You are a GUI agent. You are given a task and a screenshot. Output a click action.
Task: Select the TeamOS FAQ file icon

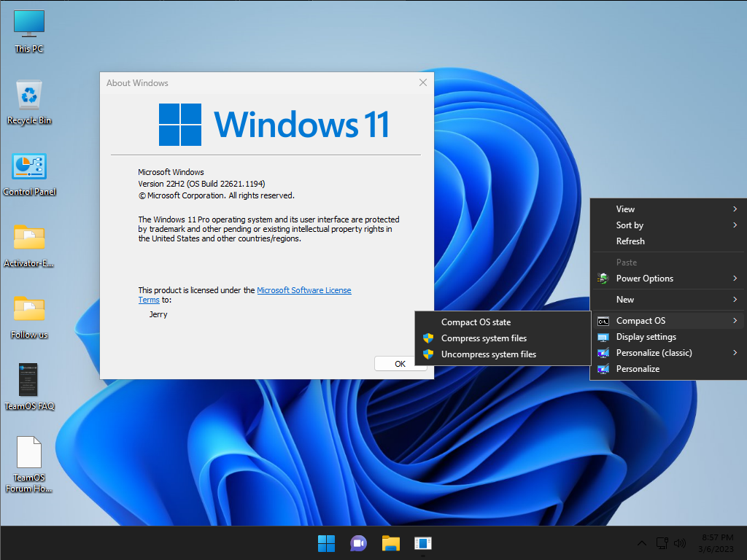pyautogui.click(x=29, y=386)
